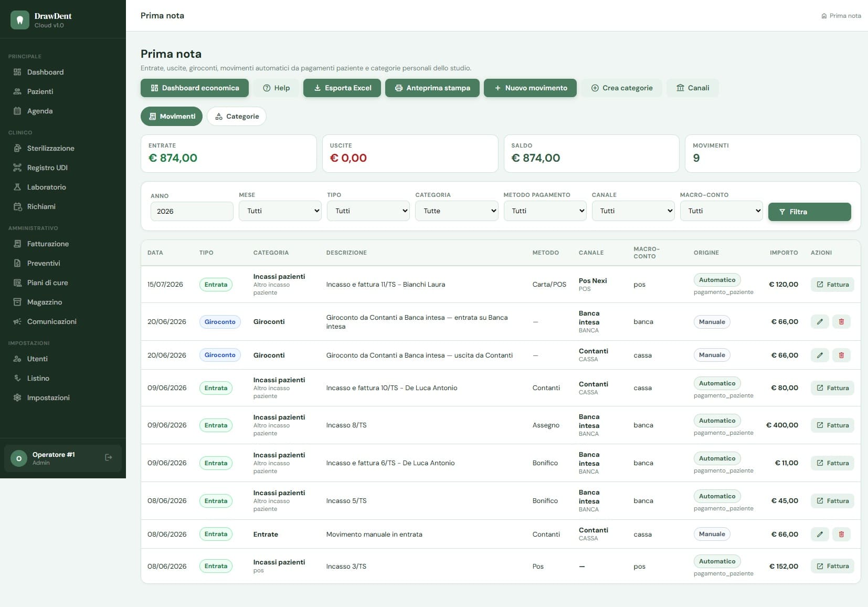Click the Uscite € 0,00 summary card

[x=410, y=153]
